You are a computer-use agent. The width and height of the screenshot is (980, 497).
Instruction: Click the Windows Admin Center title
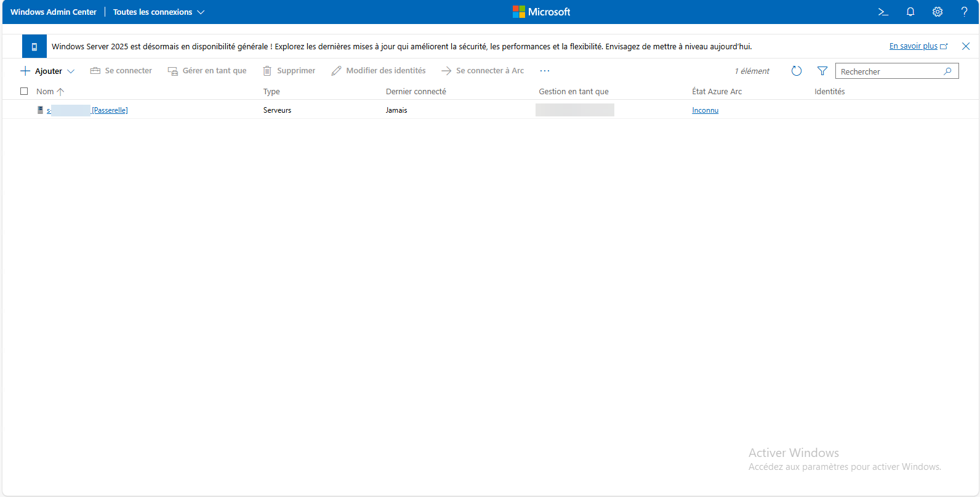[x=54, y=12]
